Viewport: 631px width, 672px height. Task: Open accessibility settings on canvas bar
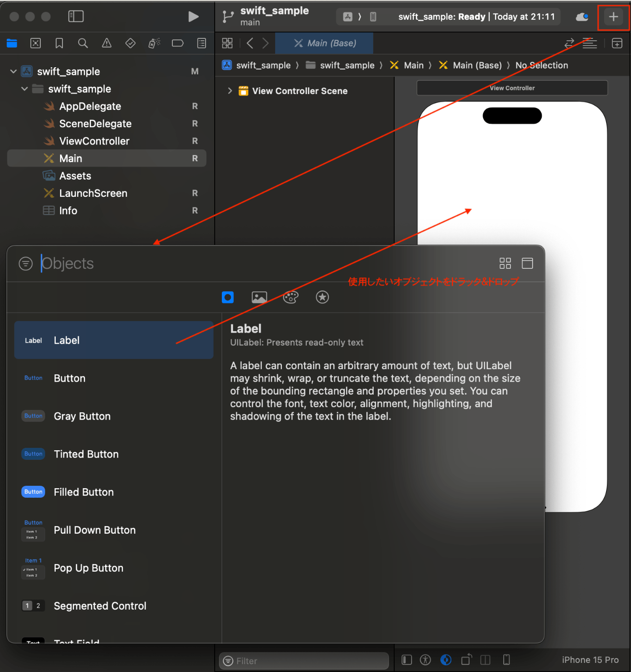(x=425, y=660)
